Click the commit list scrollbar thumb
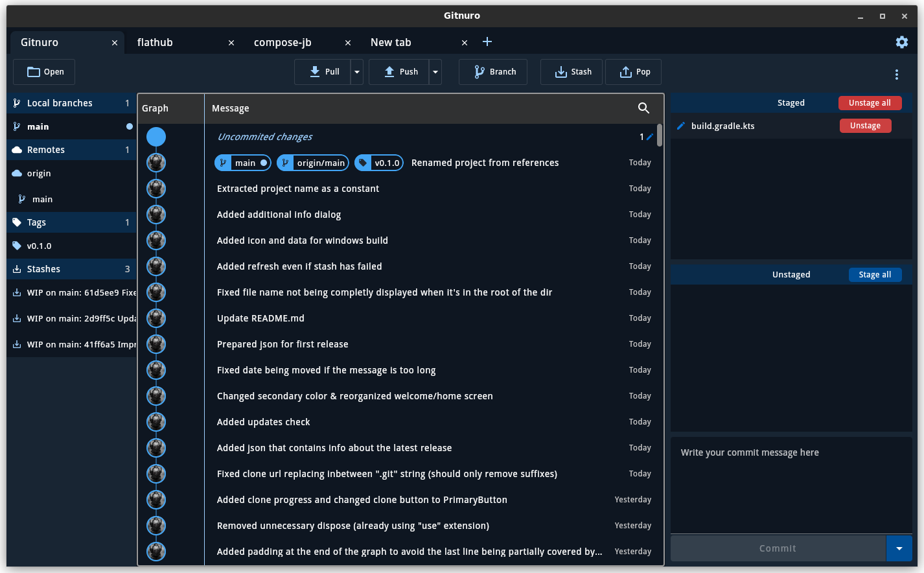This screenshot has width=924, height=573. (x=660, y=135)
